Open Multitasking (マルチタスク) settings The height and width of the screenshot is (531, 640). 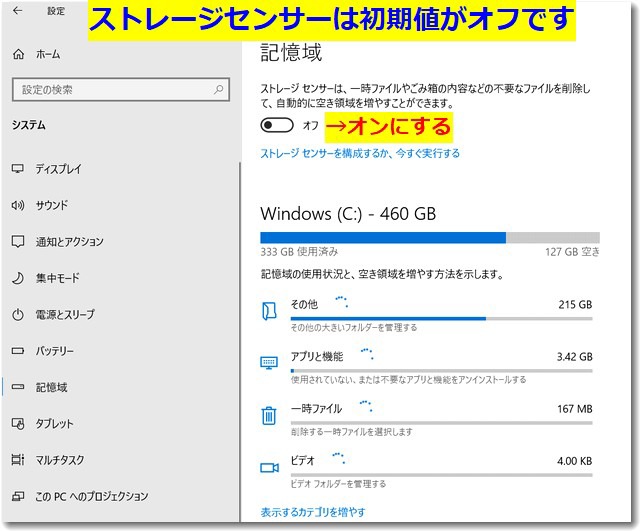tap(60, 460)
